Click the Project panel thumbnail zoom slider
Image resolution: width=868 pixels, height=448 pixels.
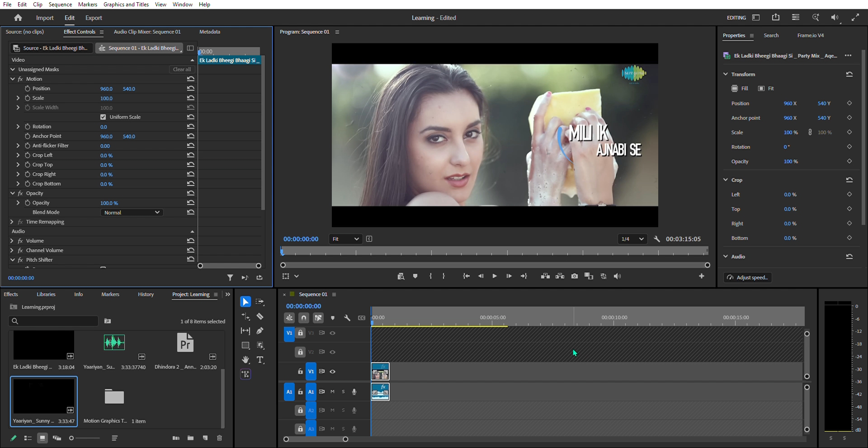coord(85,438)
